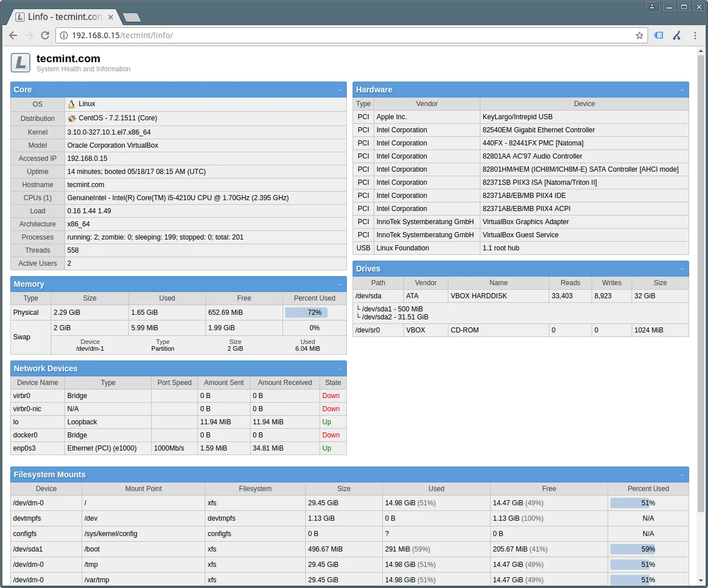Click the Linfo logo icon

tap(20, 63)
